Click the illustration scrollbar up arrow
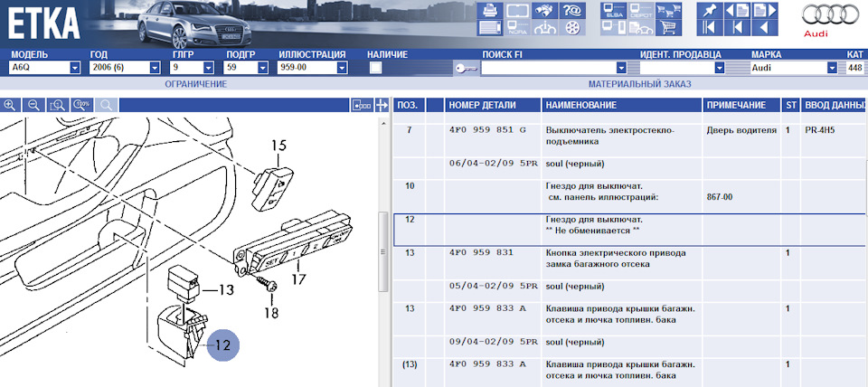The width and height of the screenshot is (868, 387). tap(382, 124)
